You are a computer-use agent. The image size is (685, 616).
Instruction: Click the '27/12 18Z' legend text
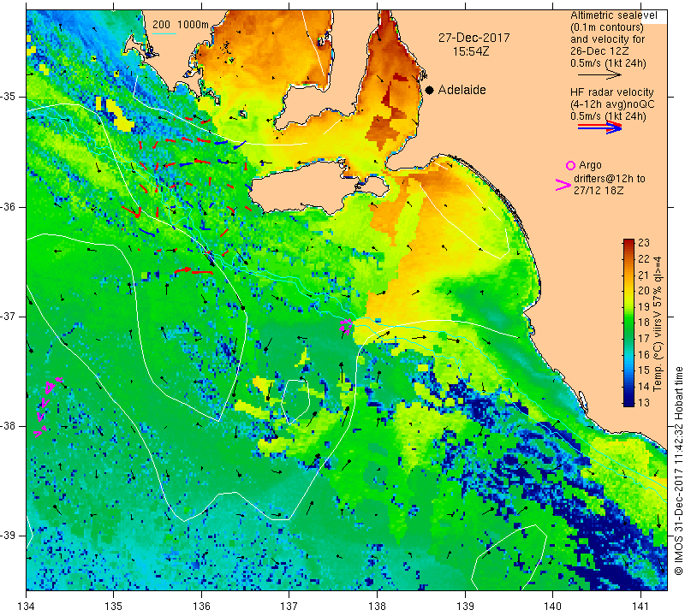click(599, 190)
